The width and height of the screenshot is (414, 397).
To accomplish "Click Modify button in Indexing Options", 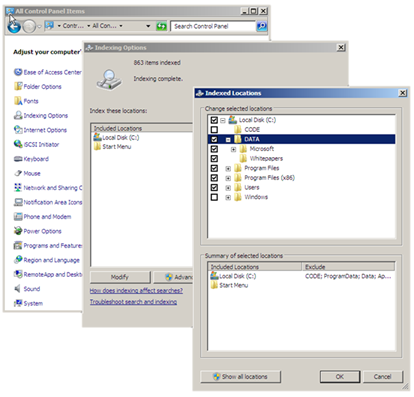I will [120, 277].
